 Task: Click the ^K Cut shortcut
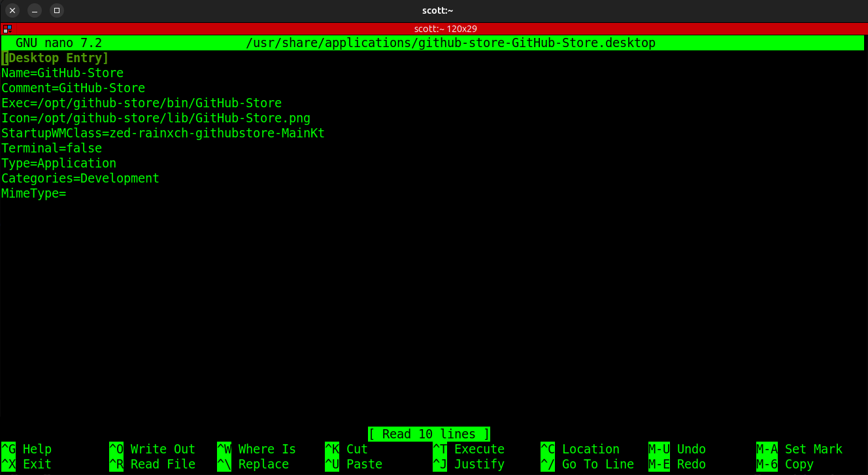point(346,449)
